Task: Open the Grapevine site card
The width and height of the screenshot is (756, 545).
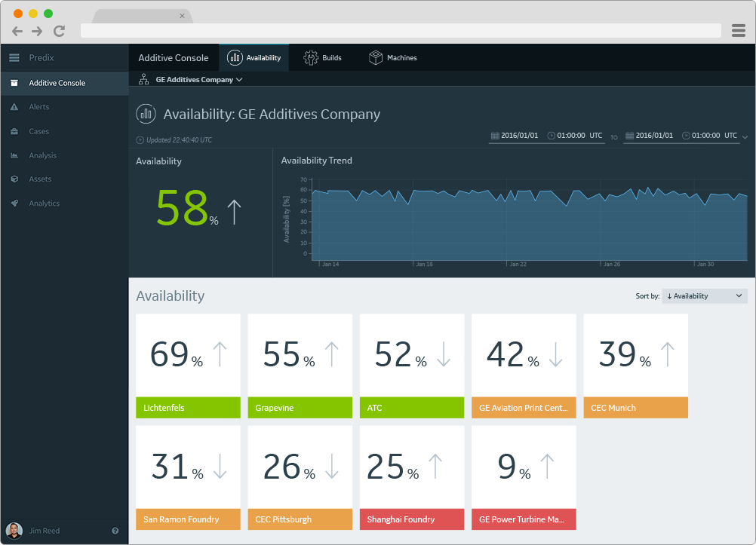Action: [x=300, y=366]
